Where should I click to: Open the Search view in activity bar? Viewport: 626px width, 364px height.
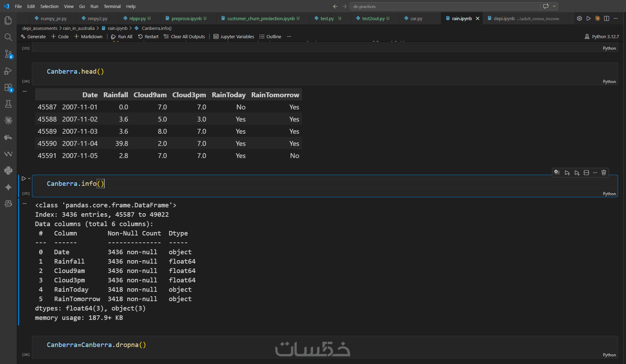click(8, 37)
